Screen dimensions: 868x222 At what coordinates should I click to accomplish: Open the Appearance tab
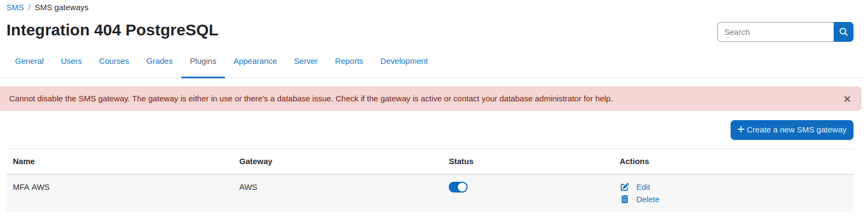[x=255, y=61]
